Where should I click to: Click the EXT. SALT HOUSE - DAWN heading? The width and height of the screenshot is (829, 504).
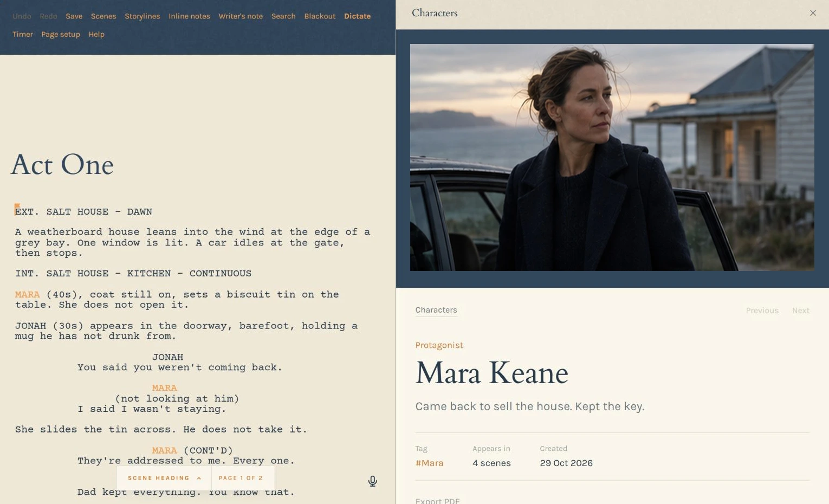[83, 212]
